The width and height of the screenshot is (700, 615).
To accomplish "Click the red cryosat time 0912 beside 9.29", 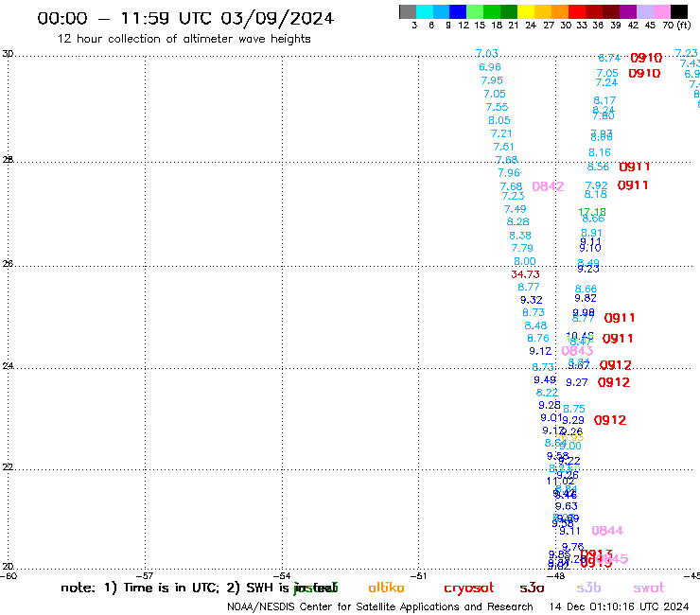I will 610,420.
